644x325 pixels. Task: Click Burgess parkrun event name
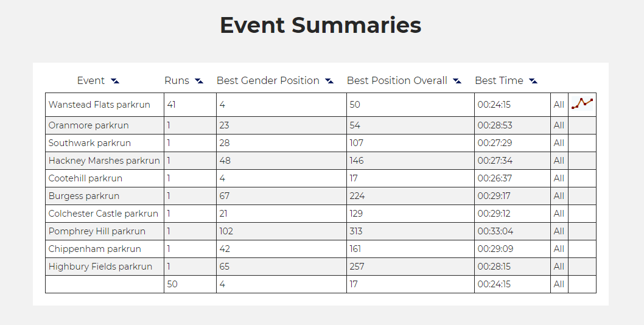click(x=84, y=196)
